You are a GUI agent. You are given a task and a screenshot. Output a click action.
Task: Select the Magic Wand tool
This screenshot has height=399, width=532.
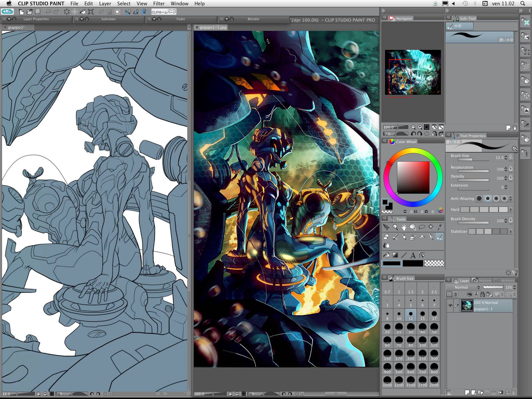pyautogui.click(x=431, y=227)
